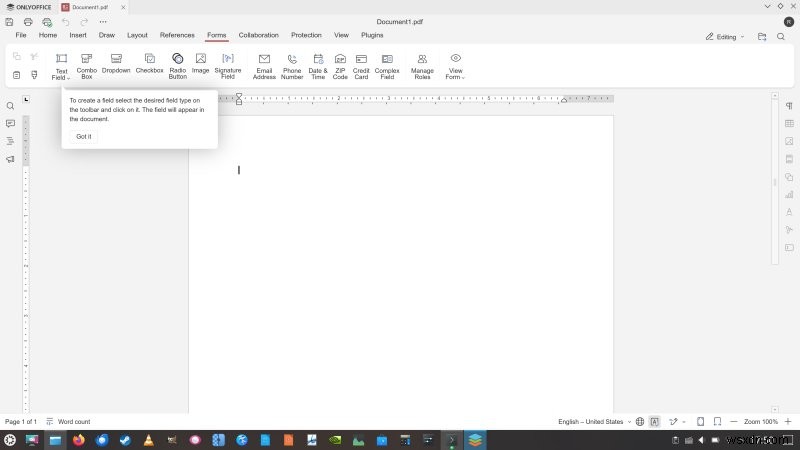Open Form settings in right sidebar

click(789, 247)
